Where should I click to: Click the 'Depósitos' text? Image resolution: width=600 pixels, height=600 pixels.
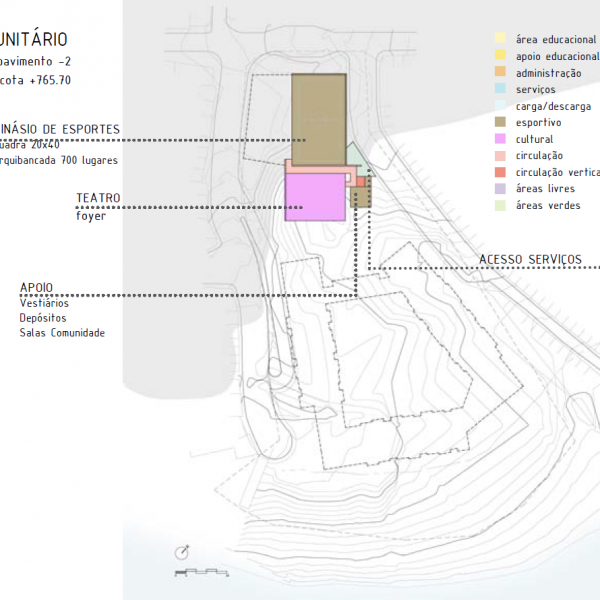(x=43, y=318)
